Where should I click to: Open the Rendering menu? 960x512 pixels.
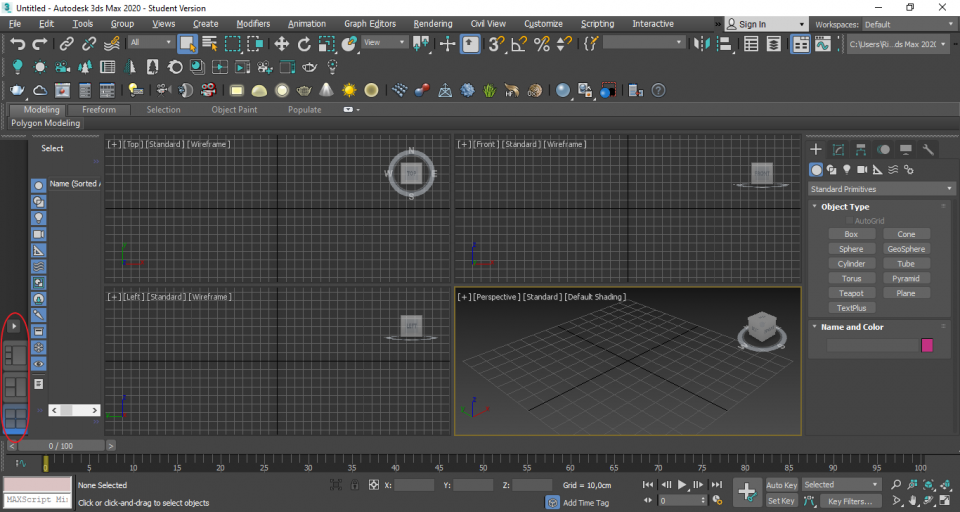tap(433, 23)
